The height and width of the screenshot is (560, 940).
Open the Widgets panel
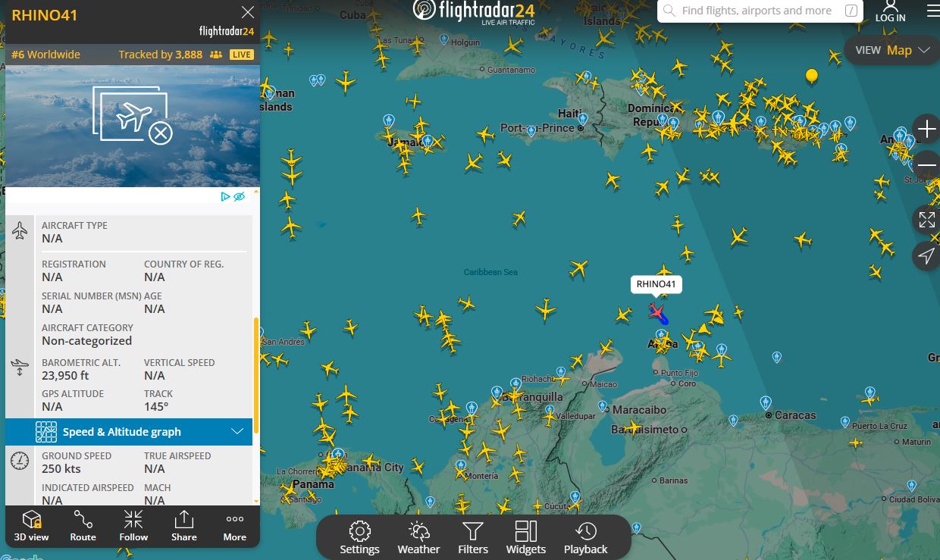526,538
